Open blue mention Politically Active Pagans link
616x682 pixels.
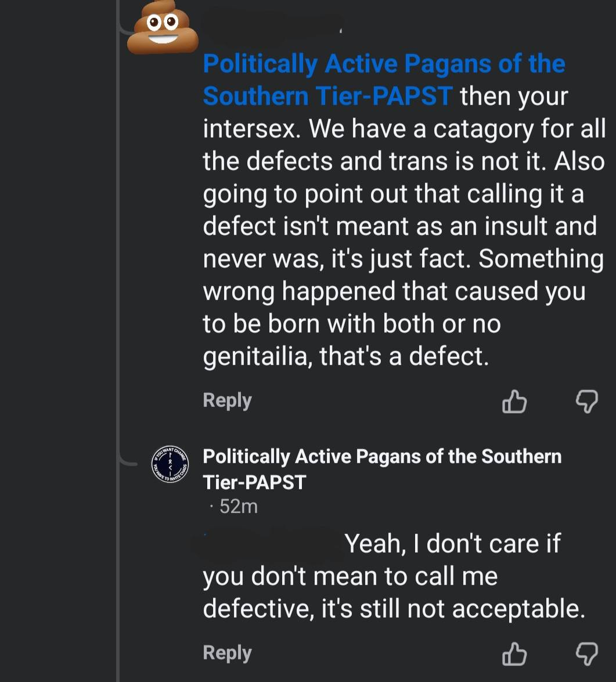point(384,80)
